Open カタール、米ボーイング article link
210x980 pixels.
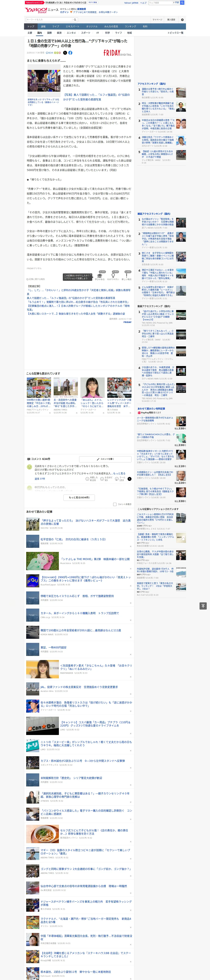[x=80, y=613]
